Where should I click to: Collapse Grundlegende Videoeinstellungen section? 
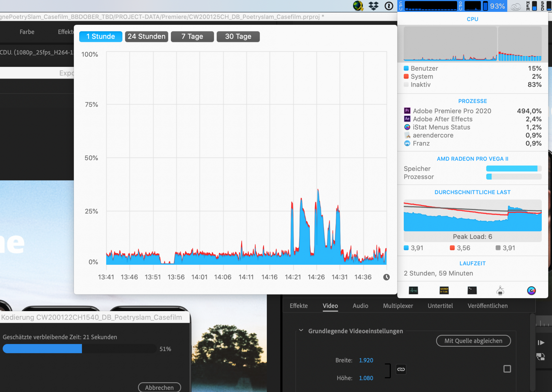[x=301, y=330]
